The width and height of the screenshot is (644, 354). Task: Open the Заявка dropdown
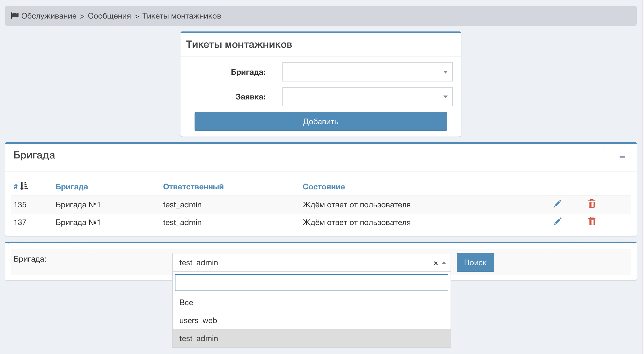pyautogui.click(x=367, y=97)
